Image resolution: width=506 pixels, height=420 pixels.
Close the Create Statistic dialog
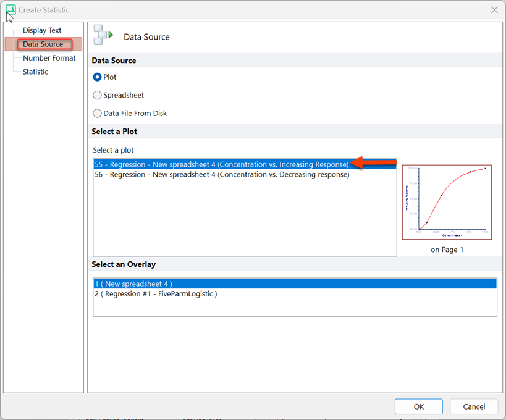[494, 10]
